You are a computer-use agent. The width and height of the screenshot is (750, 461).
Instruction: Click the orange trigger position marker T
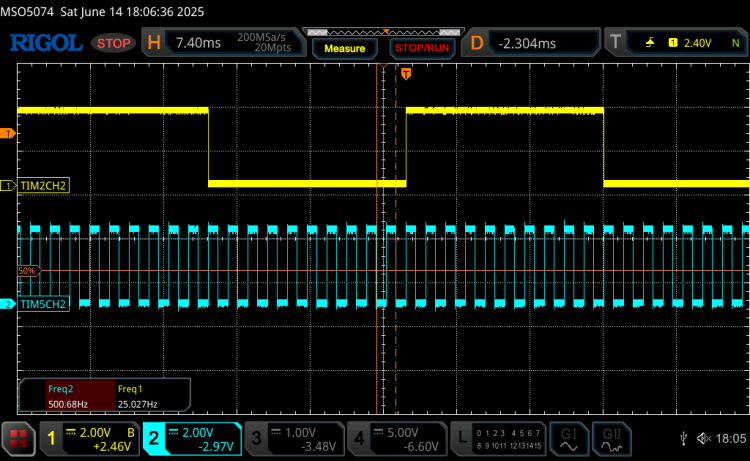tap(406, 74)
